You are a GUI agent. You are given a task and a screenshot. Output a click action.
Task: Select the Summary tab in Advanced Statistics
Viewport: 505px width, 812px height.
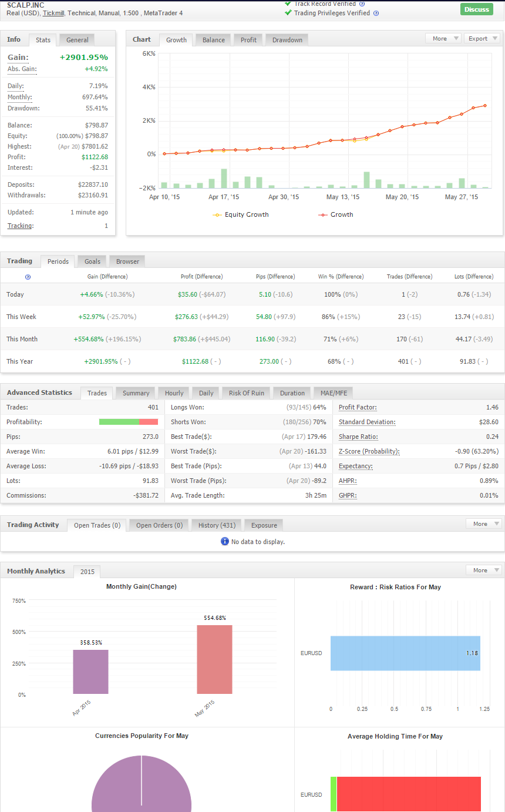pos(136,393)
